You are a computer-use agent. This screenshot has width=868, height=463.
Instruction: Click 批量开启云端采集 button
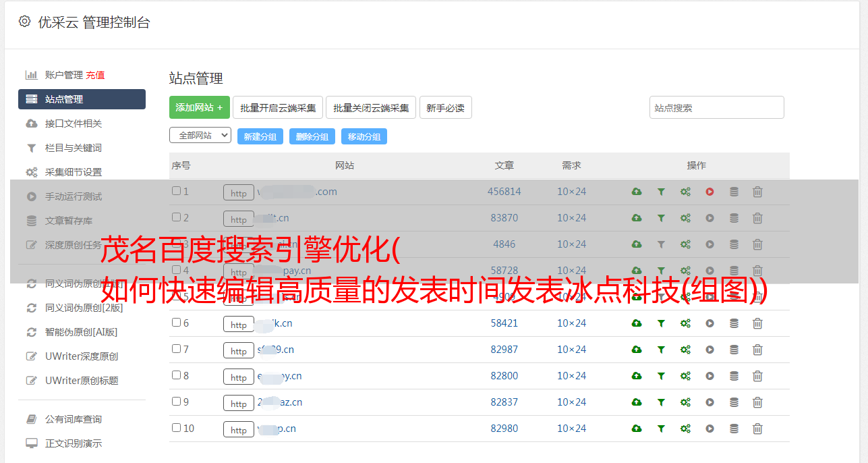(x=278, y=107)
